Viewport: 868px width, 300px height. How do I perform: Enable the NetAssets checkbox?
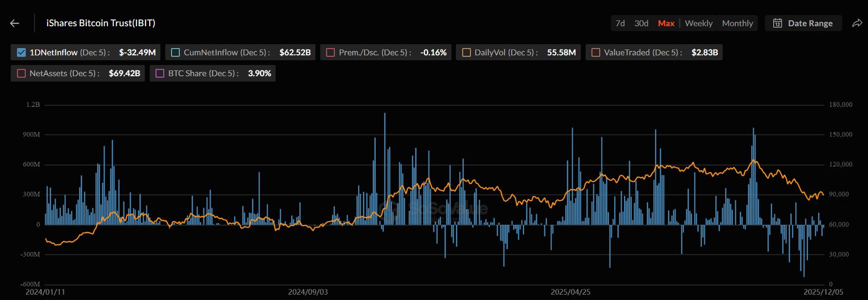point(21,73)
